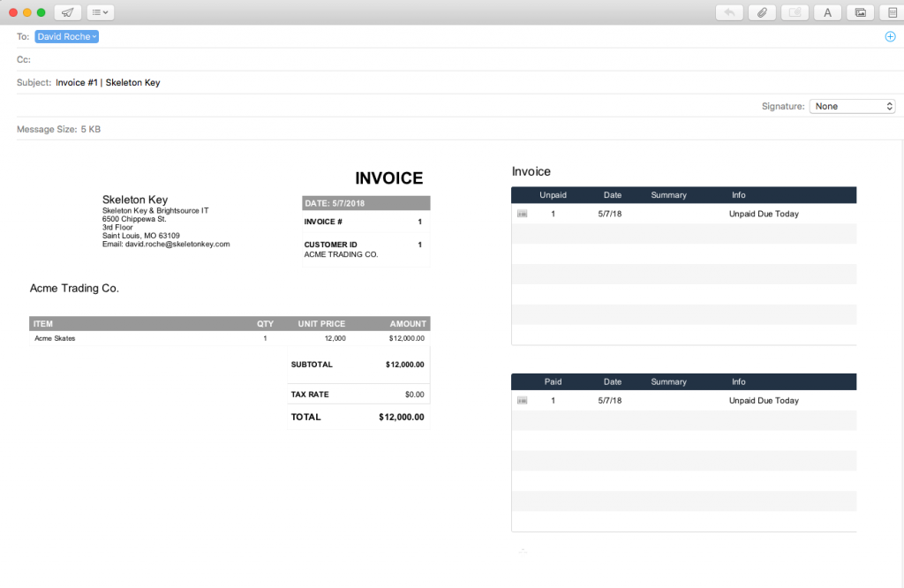This screenshot has height=588, width=904.
Task: Click the 'CUSTOMER ID' label
Action: pyautogui.click(x=330, y=245)
